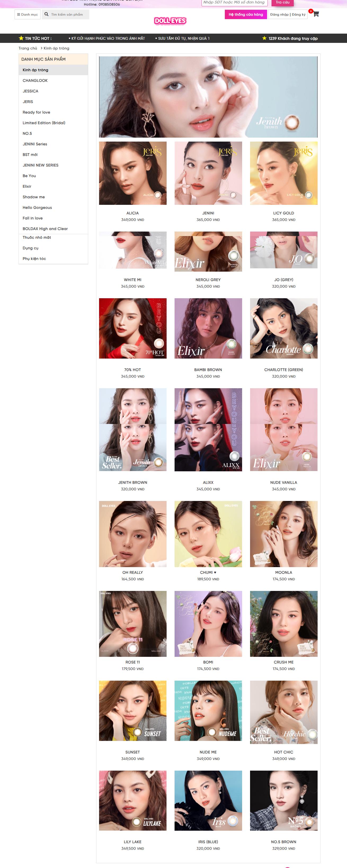Click the DOLL EYES logo
This screenshot has width=347, height=868.
[170, 21]
